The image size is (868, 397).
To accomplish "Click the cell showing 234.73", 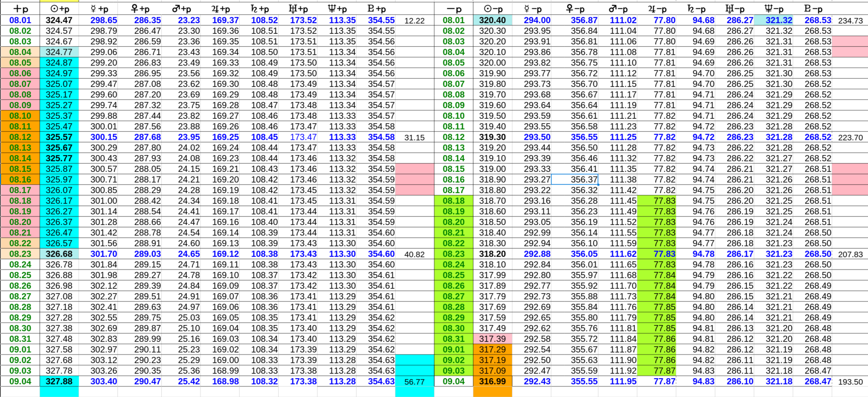I will pyautogui.click(x=850, y=21).
